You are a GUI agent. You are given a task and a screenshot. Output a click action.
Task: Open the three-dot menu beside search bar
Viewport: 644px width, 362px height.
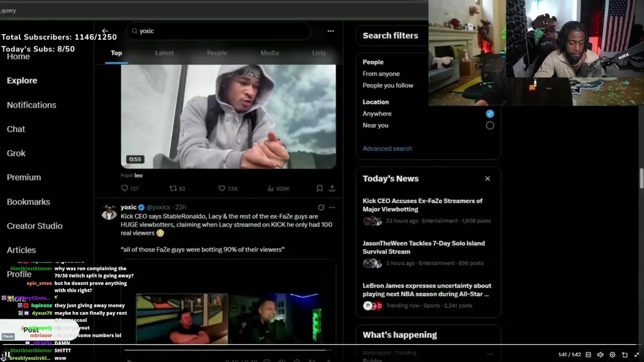coord(331,31)
